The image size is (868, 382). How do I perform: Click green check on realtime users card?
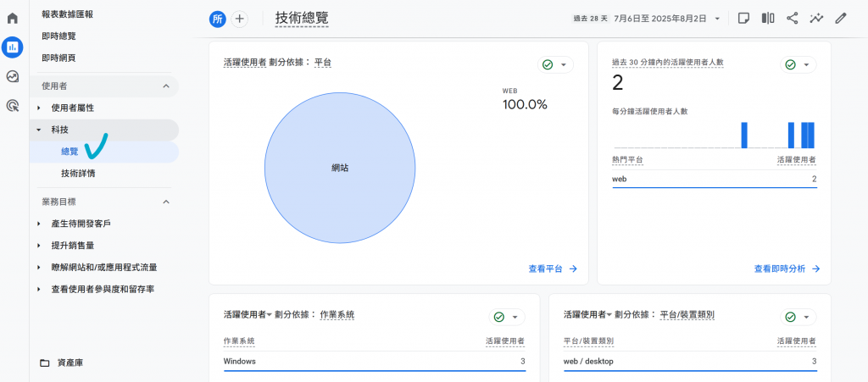[x=798, y=64]
